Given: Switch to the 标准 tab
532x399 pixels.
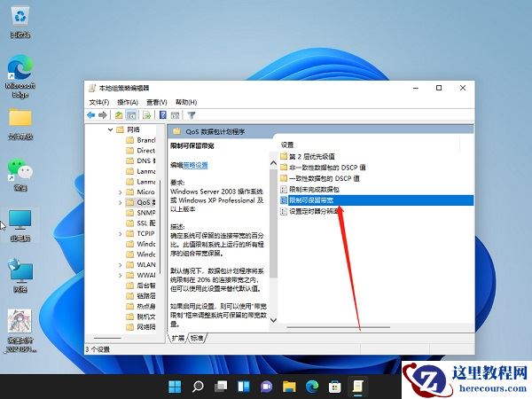Looking at the screenshot, I should tap(197, 338).
